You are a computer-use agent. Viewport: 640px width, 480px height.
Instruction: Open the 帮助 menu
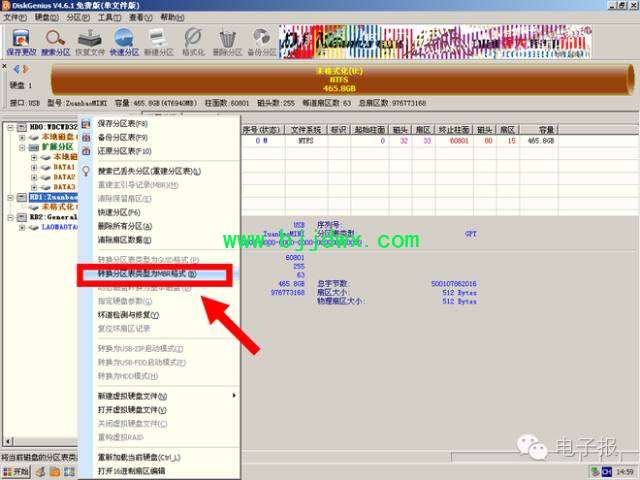172,18
